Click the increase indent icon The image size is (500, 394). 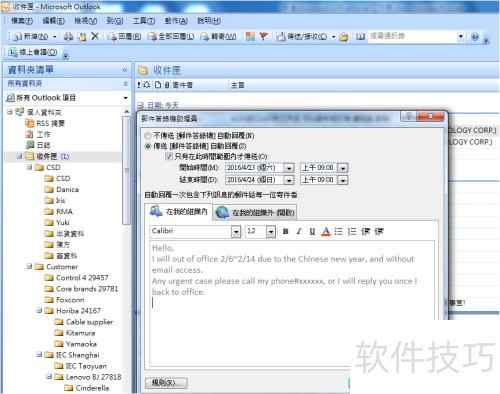click(379, 231)
